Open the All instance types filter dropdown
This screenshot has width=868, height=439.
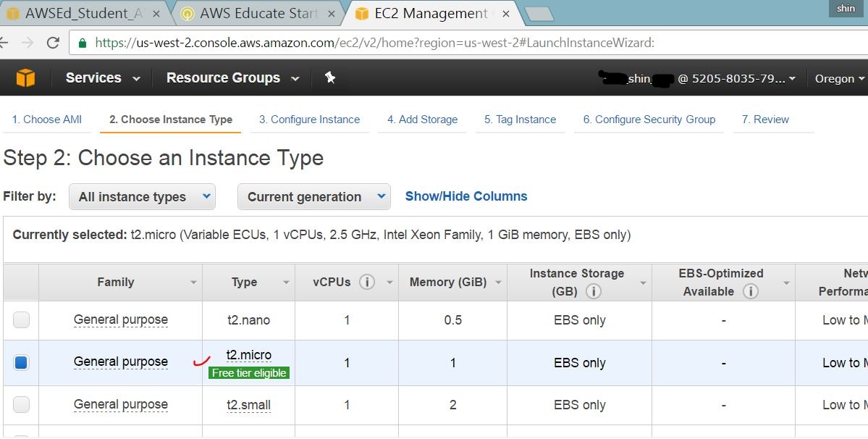[x=142, y=196]
